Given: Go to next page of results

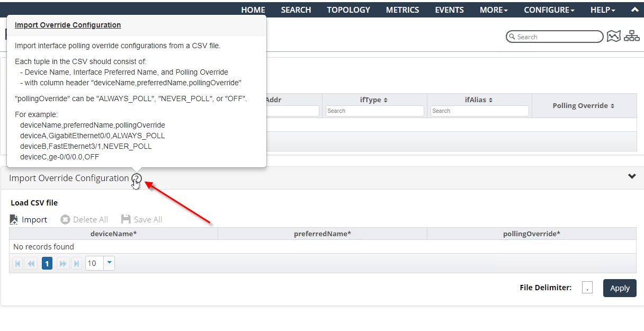Looking at the screenshot, I should pyautogui.click(x=62, y=263).
